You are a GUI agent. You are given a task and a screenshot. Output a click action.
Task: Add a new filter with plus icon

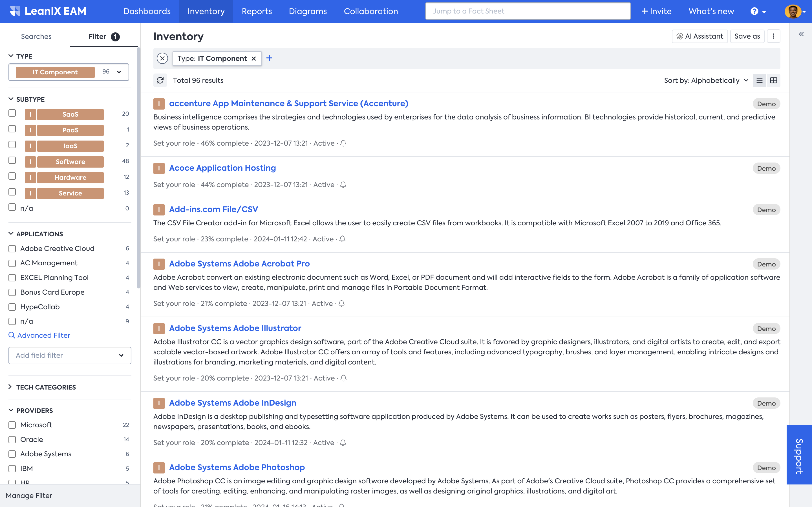(x=269, y=58)
